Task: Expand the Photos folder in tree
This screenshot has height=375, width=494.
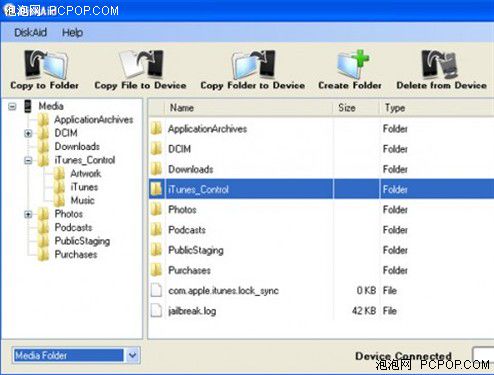Action: 28,214
